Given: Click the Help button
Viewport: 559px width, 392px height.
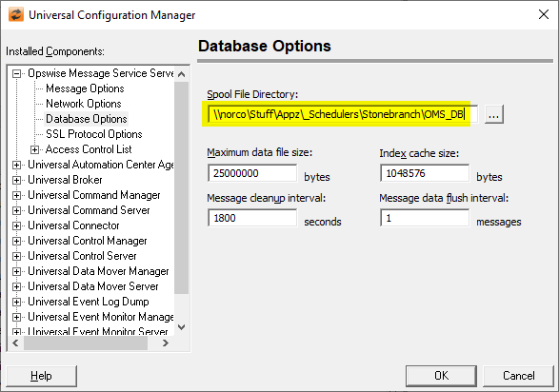Looking at the screenshot, I should (41, 376).
